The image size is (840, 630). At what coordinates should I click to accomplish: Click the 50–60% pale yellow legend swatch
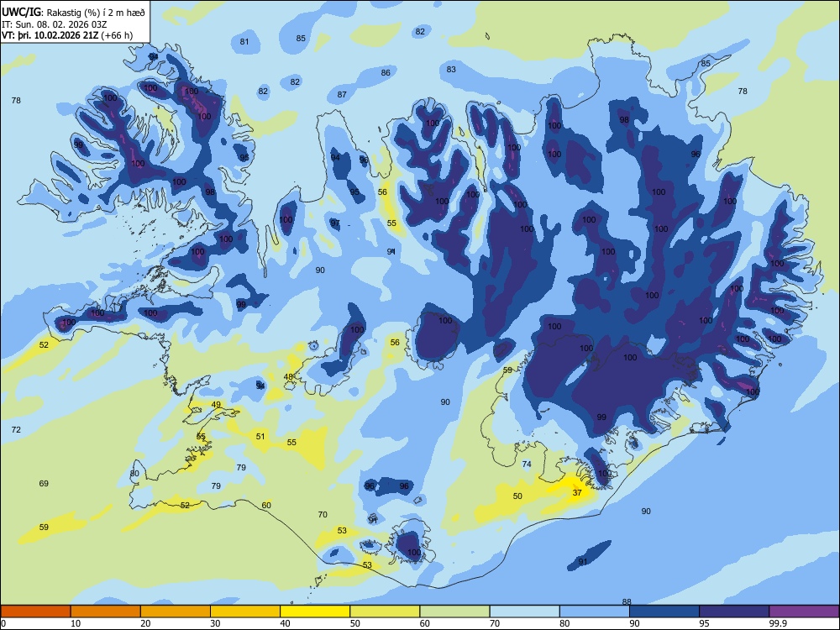[x=385, y=612]
